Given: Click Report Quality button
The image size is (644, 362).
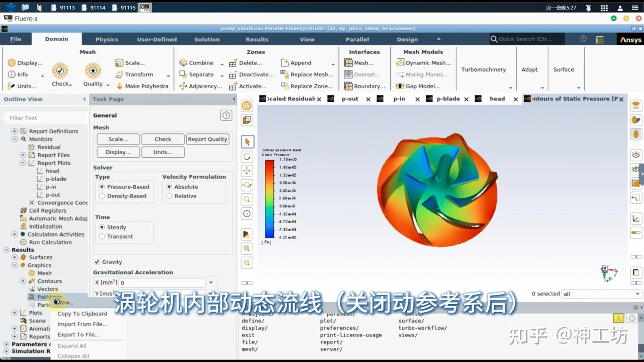Looking at the screenshot, I should pyautogui.click(x=207, y=139).
